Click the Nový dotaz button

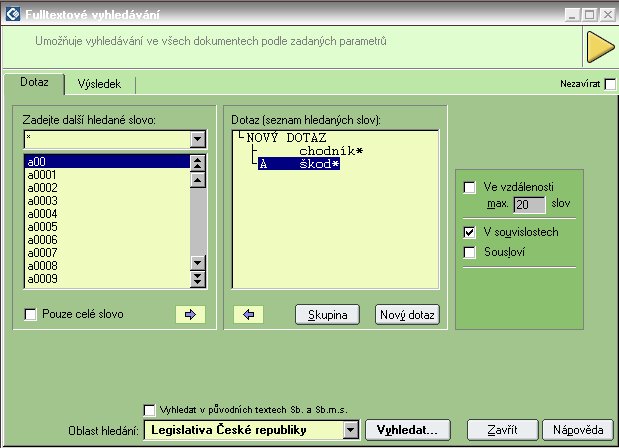point(407,315)
